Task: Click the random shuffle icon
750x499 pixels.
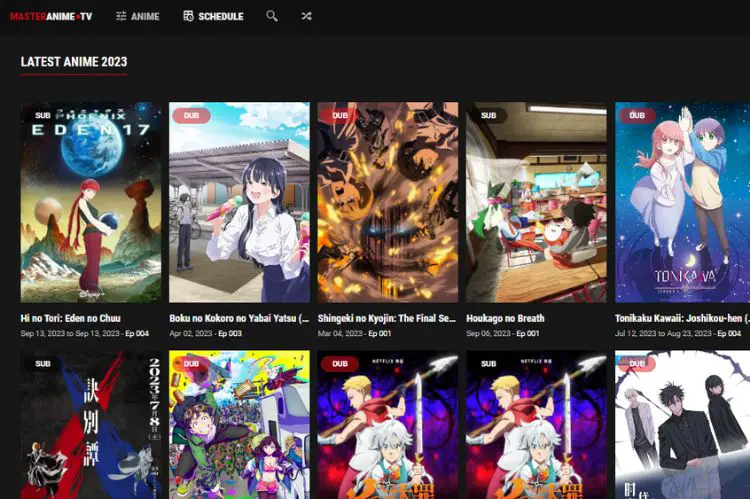Action: tap(306, 16)
